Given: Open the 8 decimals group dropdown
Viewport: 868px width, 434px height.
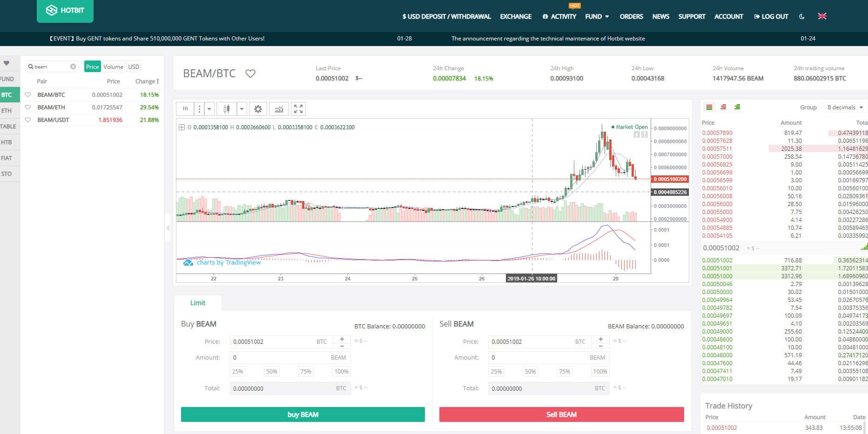Looking at the screenshot, I should click(845, 107).
